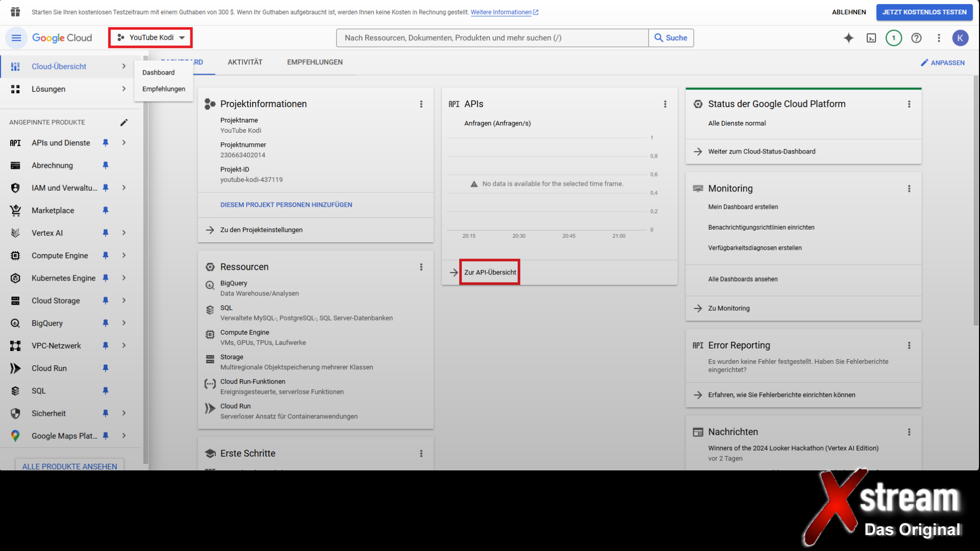The height and width of the screenshot is (551, 980).
Task: Open the three-dot settings menu in header
Action: [x=939, y=38]
